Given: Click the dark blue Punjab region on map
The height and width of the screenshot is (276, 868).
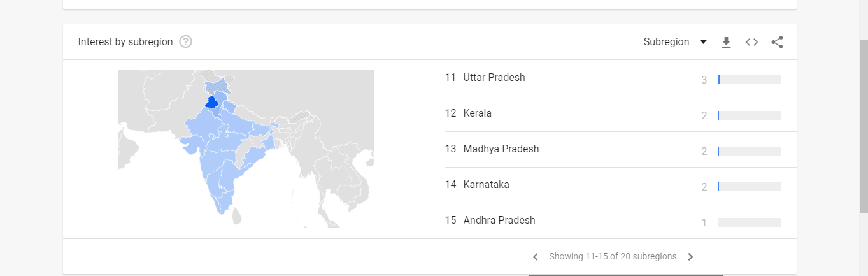Looking at the screenshot, I should tap(212, 103).
